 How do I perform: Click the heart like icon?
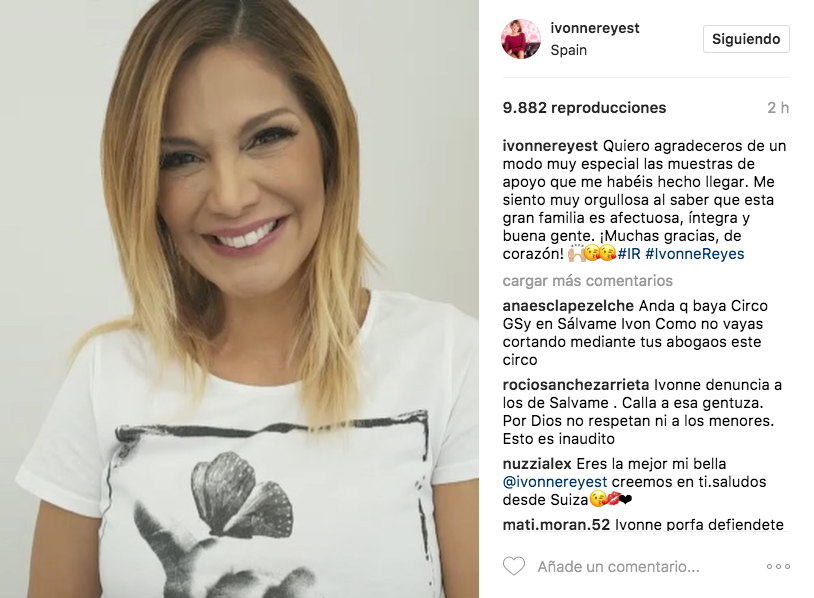pos(514,566)
